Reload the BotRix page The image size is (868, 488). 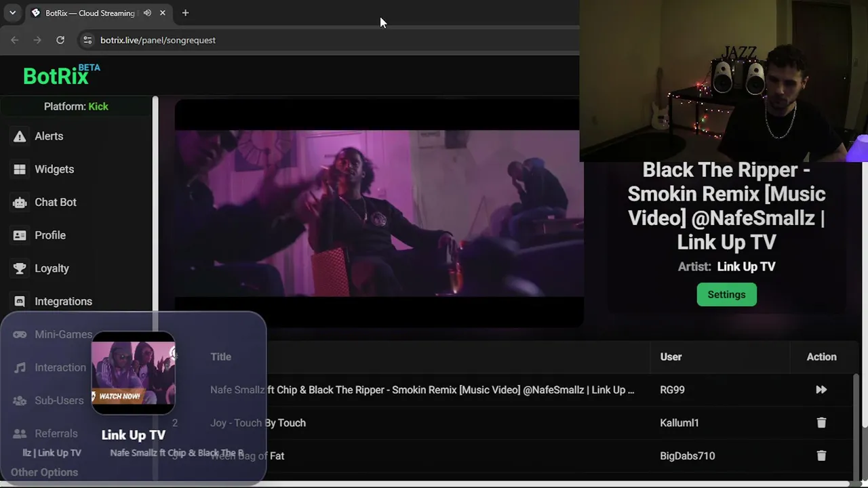[60, 40]
